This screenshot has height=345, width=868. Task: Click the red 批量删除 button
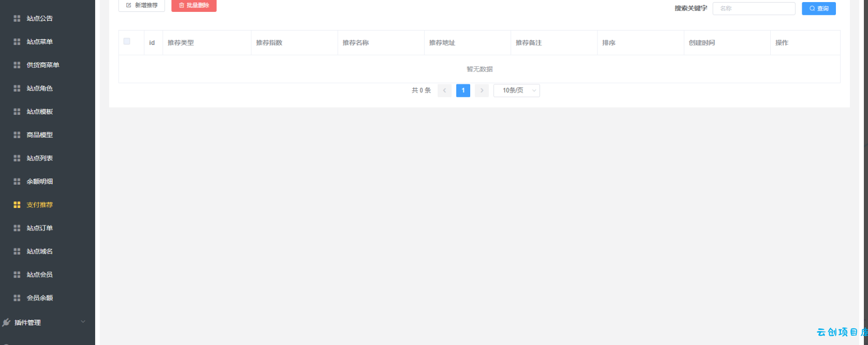click(194, 5)
